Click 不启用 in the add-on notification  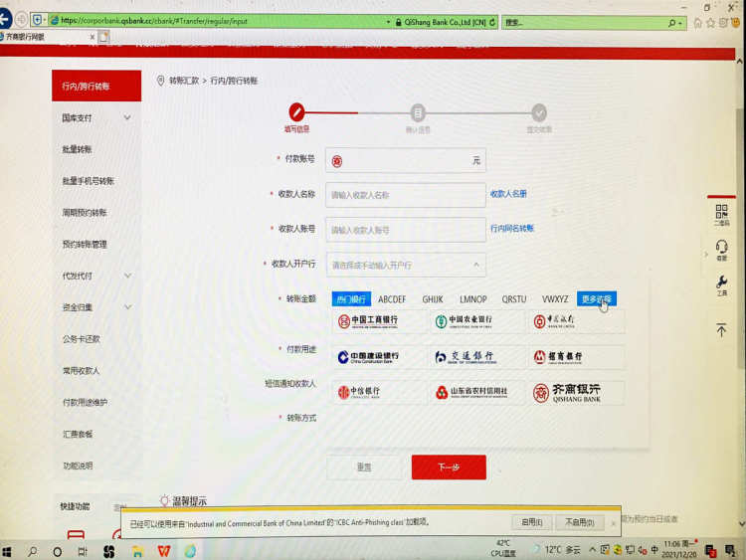[579, 522]
